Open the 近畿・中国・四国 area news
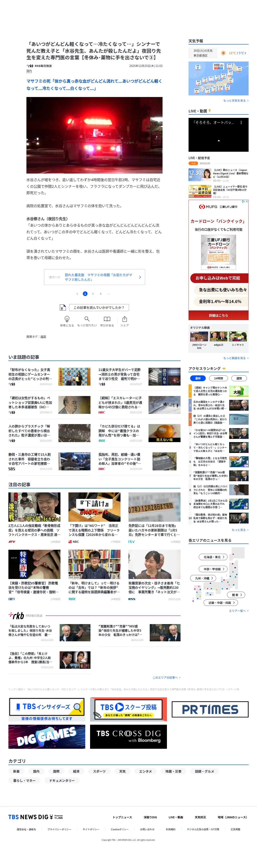The height and width of the screenshot is (868, 257). (x=221, y=602)
